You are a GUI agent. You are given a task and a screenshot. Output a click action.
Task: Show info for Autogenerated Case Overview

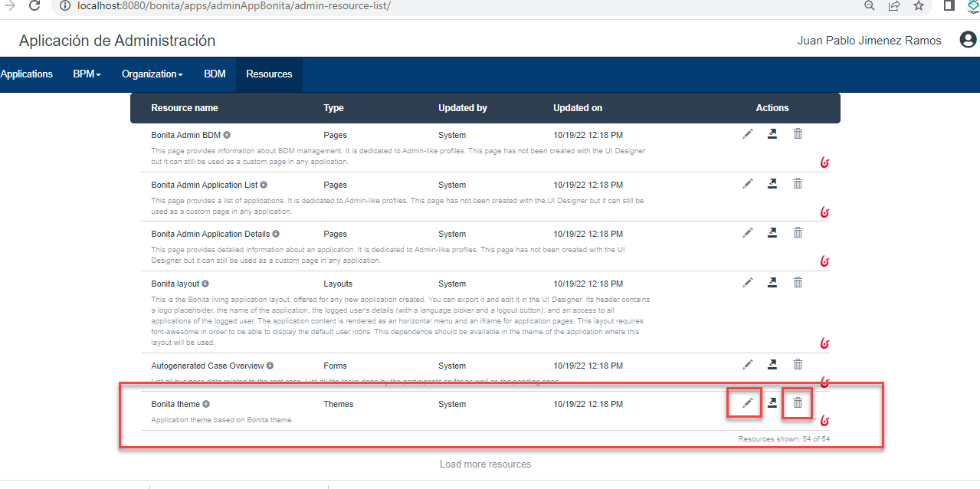coord(270,366)
